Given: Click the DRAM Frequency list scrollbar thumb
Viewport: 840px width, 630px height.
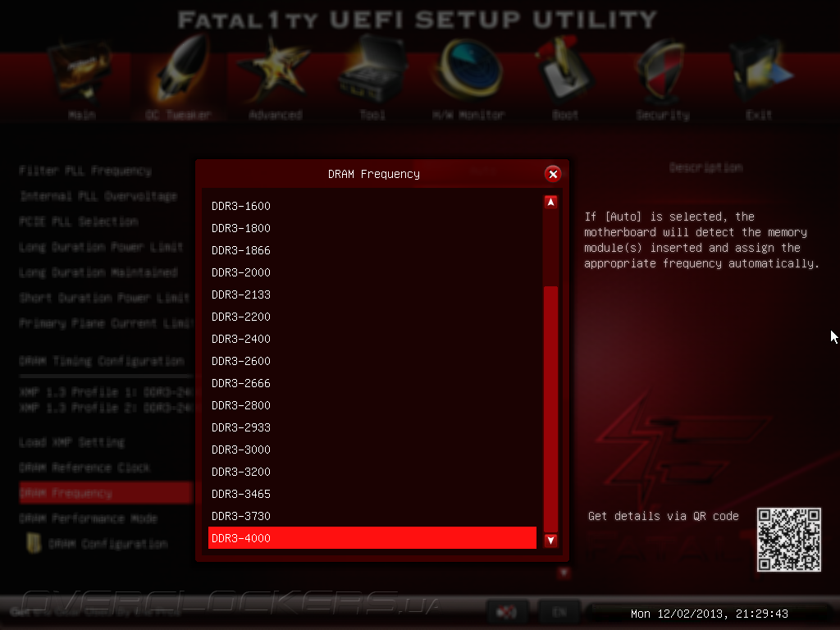Looking at the screenshot, I should point(550,409).
